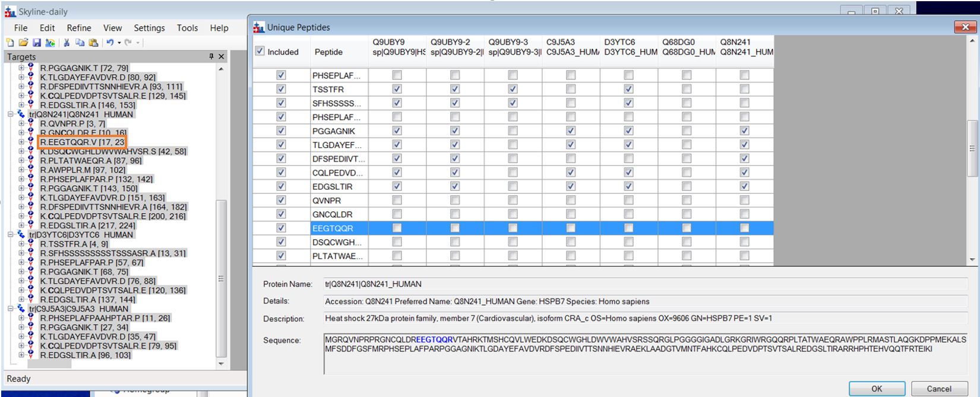This screenshot has width=980, height=397.
Task: Click the New Document toolbar icon
Action: click(x=10, y=43)
